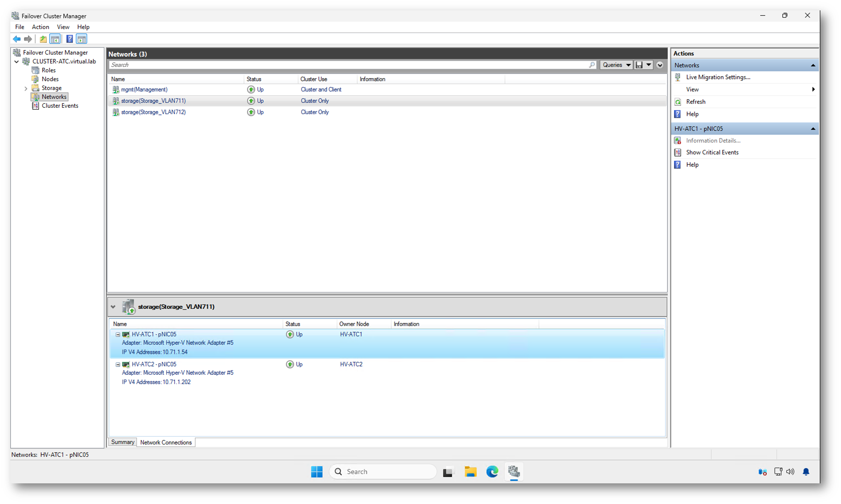Collapse the storage(Storage_VLAN711) details pane
The height and width of the screenshot is (504, 841).
[x=113, y=307]
